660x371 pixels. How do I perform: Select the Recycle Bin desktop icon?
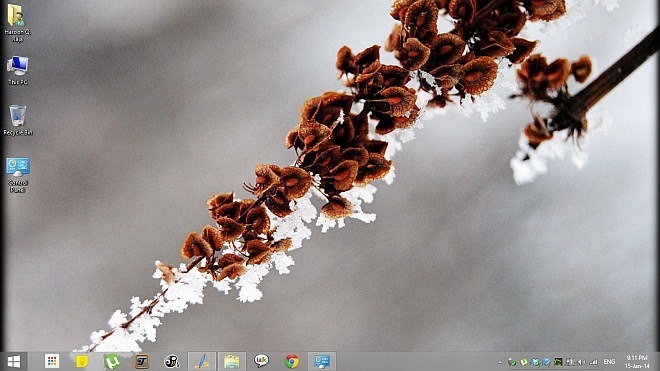tap(18, 120)
